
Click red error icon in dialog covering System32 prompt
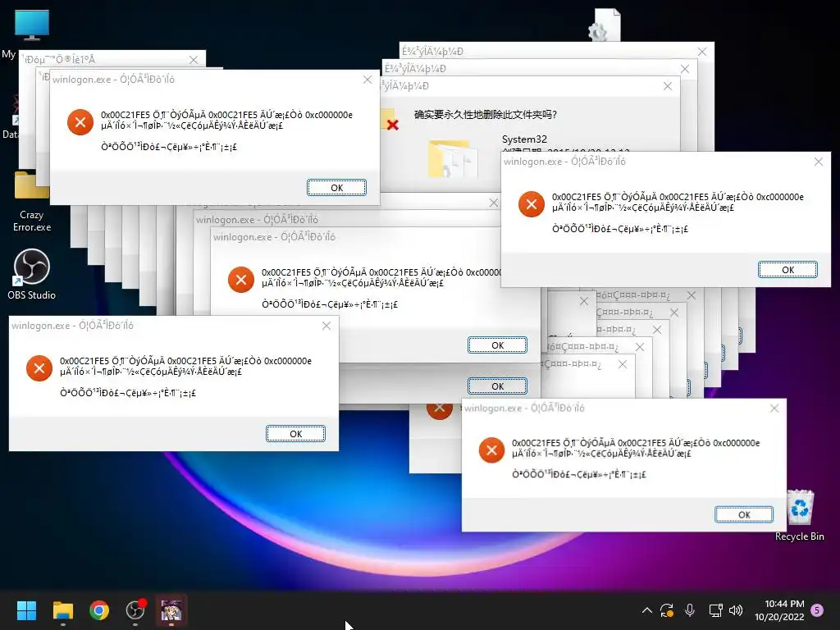tap(532, 204)
